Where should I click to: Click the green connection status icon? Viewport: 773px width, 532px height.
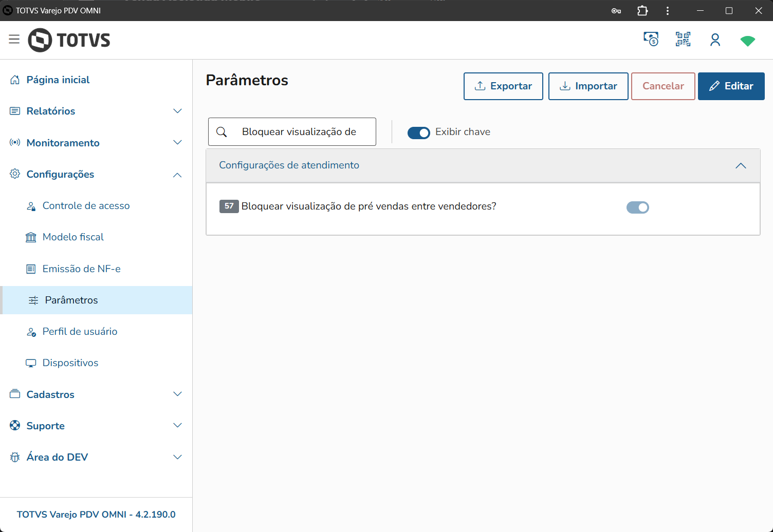(x=747, y=41)
